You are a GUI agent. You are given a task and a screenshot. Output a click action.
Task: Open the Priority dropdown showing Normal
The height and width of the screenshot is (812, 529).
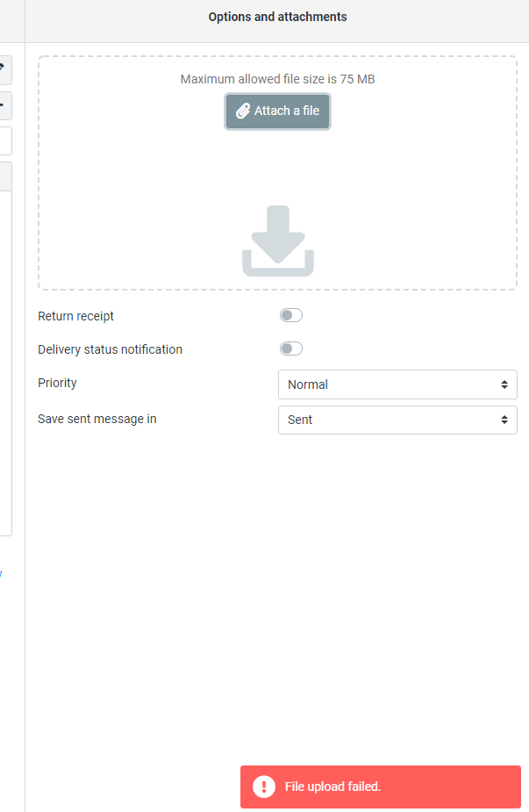pos(397,384)
